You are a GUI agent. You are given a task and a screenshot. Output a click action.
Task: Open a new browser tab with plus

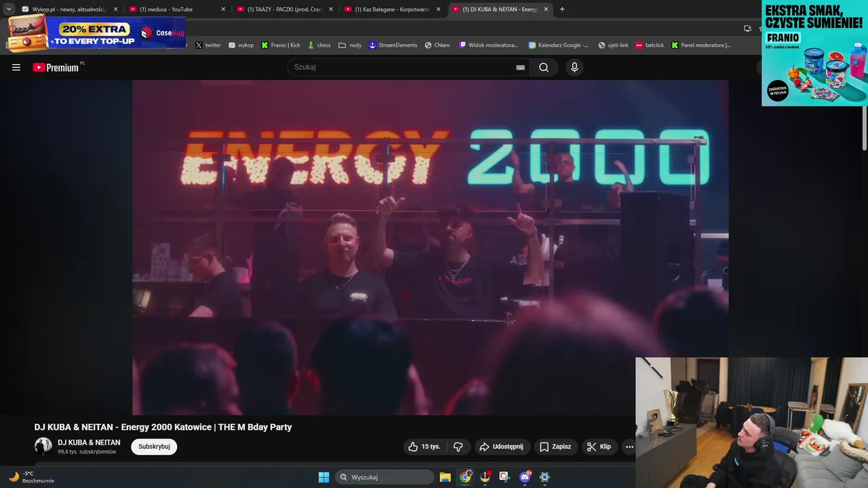click(562, 9)
